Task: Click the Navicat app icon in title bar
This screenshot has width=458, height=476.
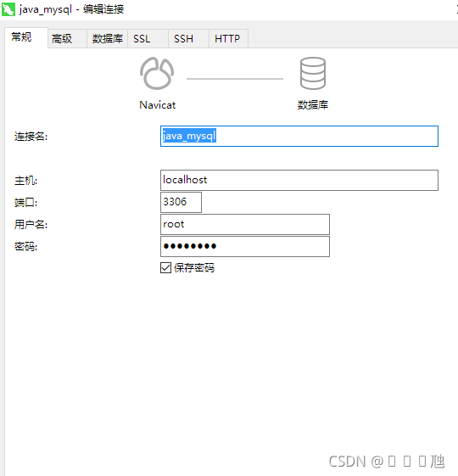Action: [x=8, y=9]
